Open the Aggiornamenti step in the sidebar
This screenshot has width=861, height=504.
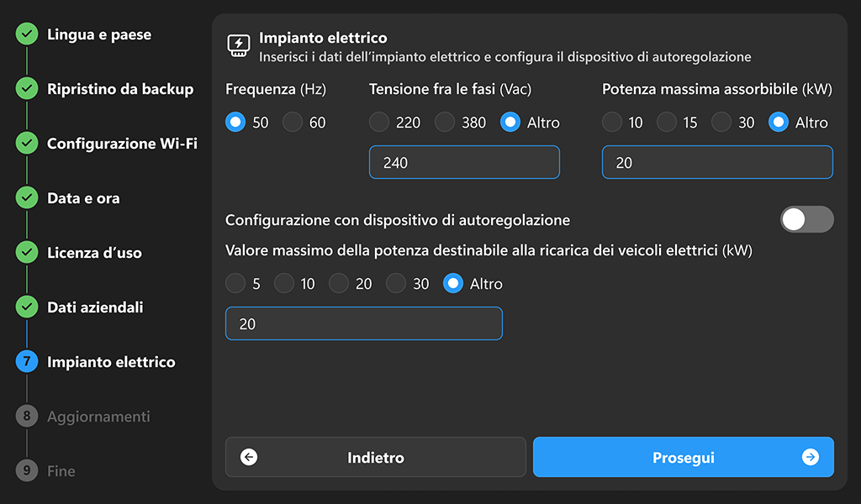[99, 416]
